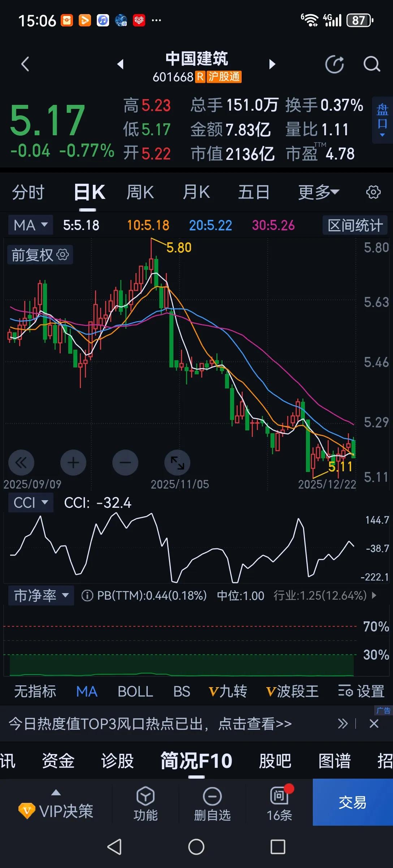Image resolution: width=393 pixels, height=868 pixels.
Task: Open the 图谱 tab
Action: click(x=334, y=761)
